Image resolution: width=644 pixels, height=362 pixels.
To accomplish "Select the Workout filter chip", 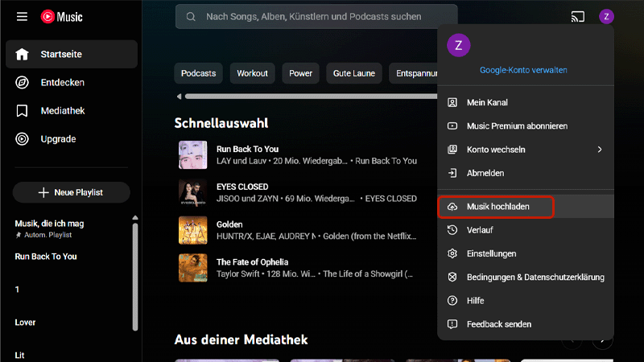I will (x=252, y=73).
